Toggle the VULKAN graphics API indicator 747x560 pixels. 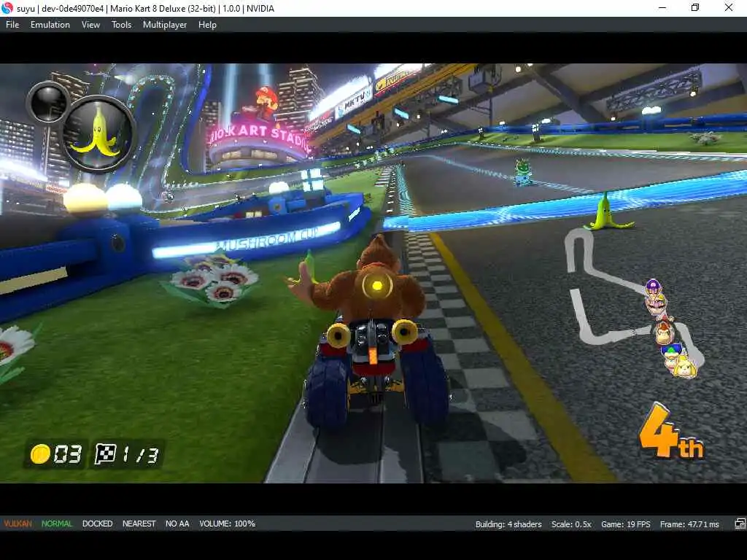pyautogui.click(x=18, y=524)
